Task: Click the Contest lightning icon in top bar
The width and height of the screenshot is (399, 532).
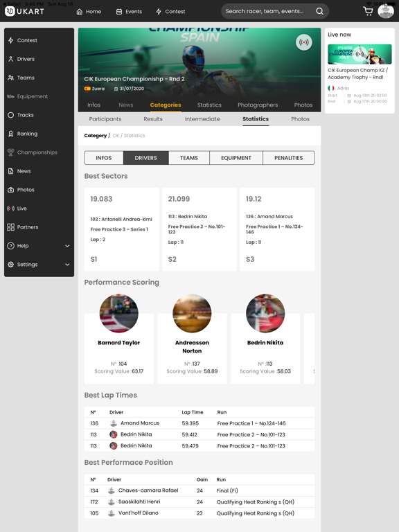Action: [x=159, y=12]
